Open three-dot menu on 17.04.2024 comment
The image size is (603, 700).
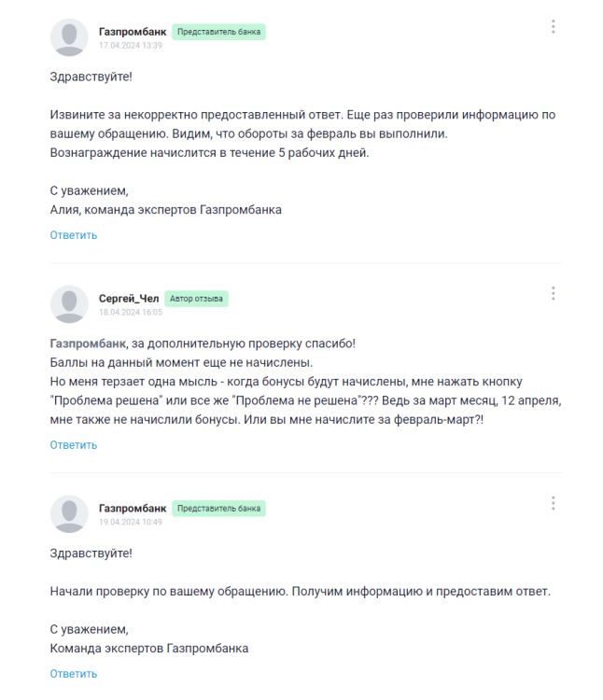[x=553, y=27]
